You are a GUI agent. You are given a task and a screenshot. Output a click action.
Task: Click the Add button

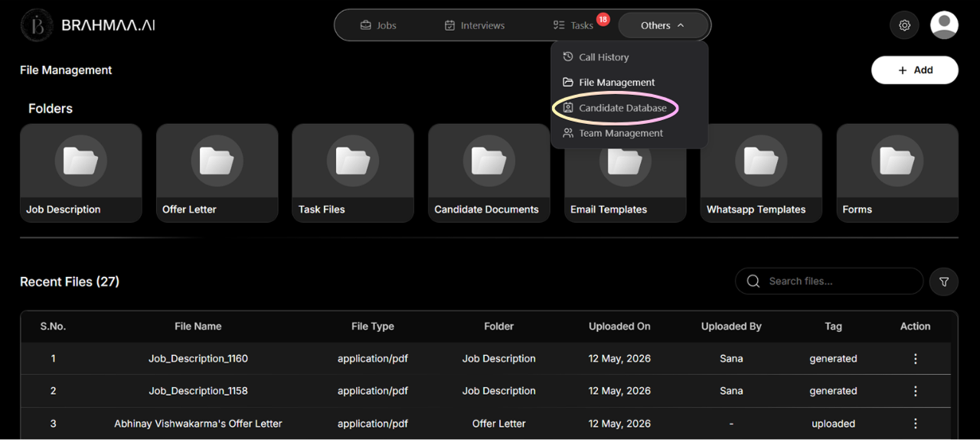[915, 70]
